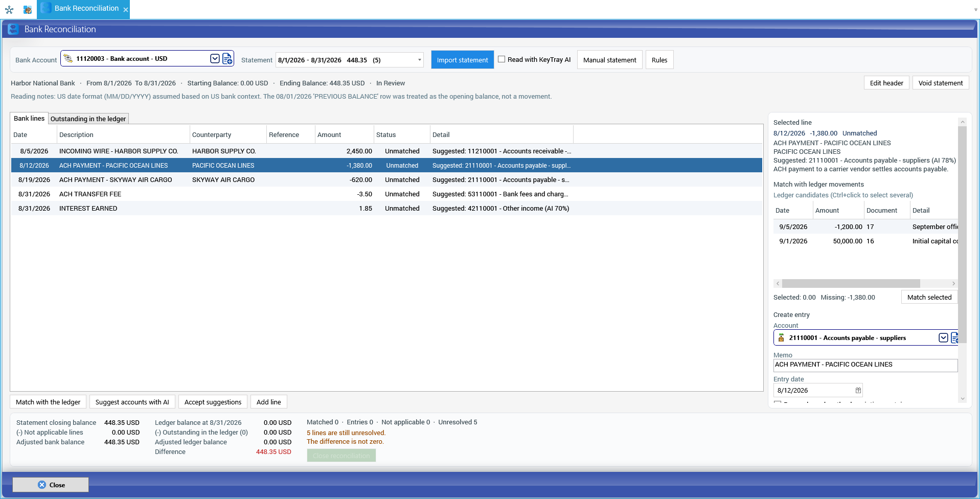This screenshot has height=499, width=980.
Task: Enable Read with KeyTray AI checkbox
Action: (x=502, y=59)
